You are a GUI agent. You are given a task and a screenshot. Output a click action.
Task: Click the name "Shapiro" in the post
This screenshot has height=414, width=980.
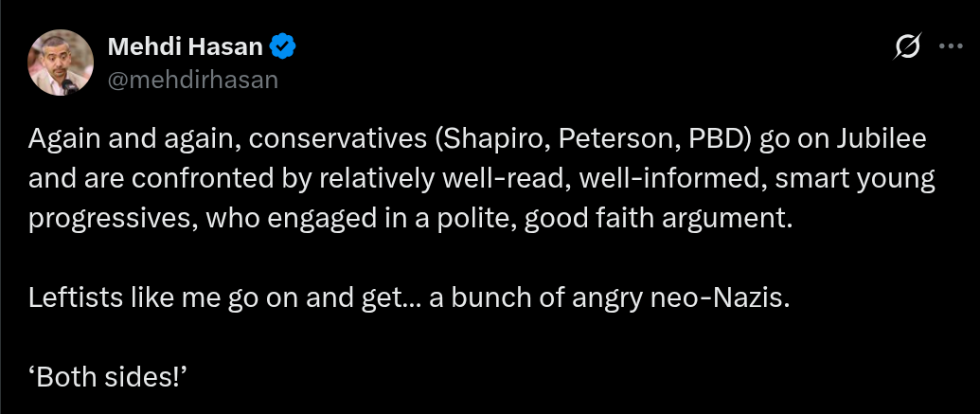491,138
